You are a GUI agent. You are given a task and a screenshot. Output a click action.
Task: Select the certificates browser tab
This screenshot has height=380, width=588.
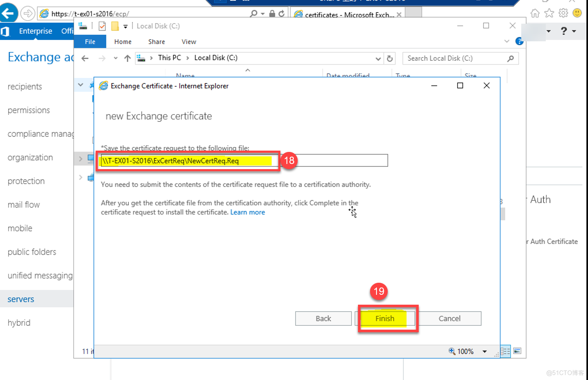(348, 15)
